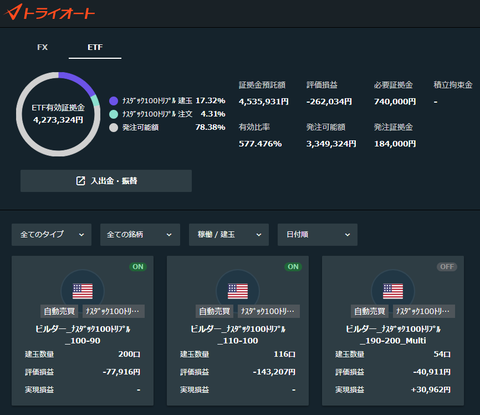This screenshot has width=480, height=415.
Task: Toggle ON switch of the _100-90 card
Action: pos(138,267)
